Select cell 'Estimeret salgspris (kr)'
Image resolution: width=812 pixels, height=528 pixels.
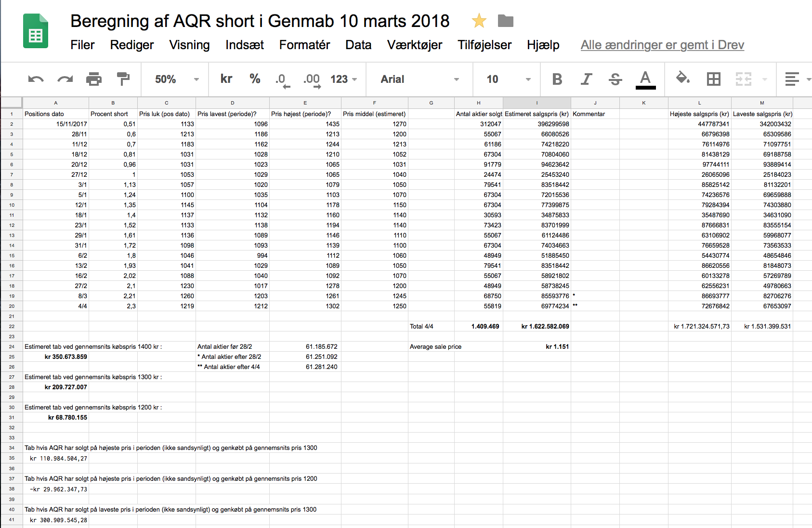(x=537, y=114)
